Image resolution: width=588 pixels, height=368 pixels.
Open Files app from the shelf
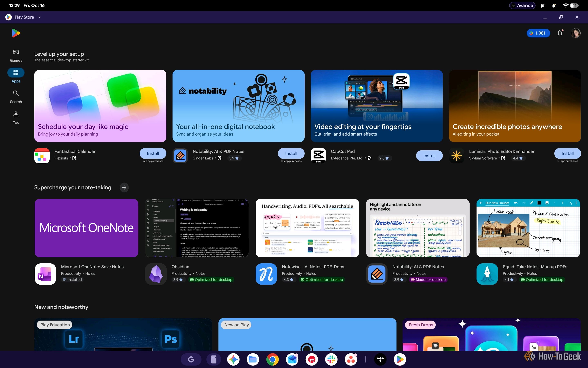pyautogui.click(x=253, y=359)
